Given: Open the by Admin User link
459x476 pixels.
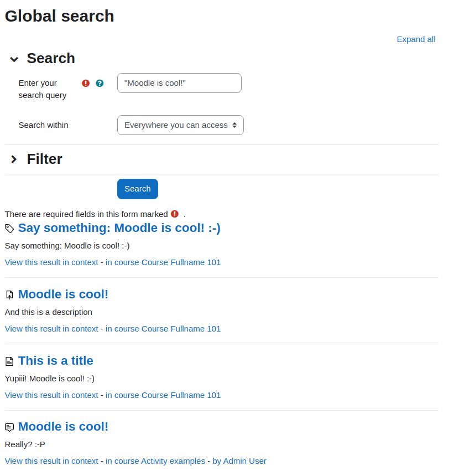Looking at the screenshot, I should [x=239, y=461].
